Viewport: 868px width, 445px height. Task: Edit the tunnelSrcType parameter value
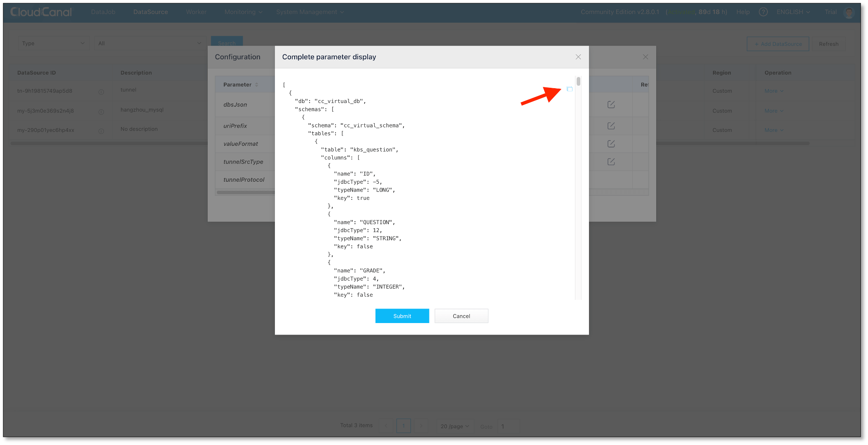[x=611, y=162]
